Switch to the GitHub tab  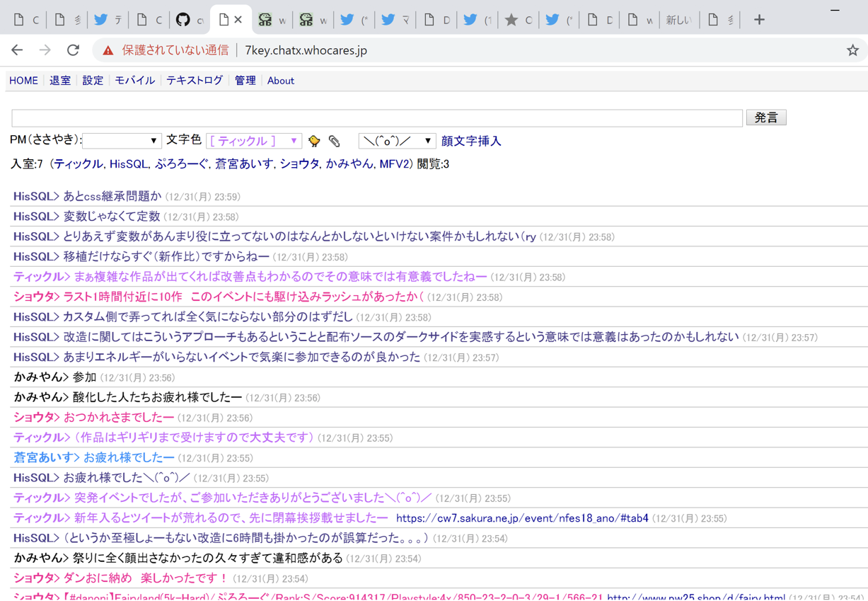tap(183, 20)
